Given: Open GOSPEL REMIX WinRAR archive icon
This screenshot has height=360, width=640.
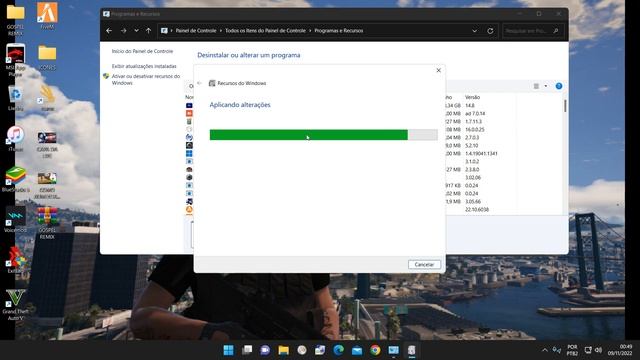Looking at the screenshot, I should 47,223.
